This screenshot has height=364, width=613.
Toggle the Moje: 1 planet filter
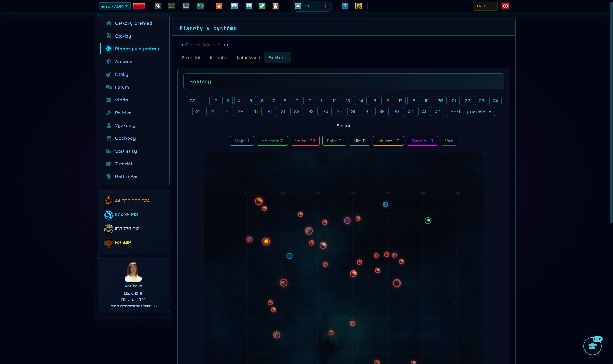coord(242,141)
